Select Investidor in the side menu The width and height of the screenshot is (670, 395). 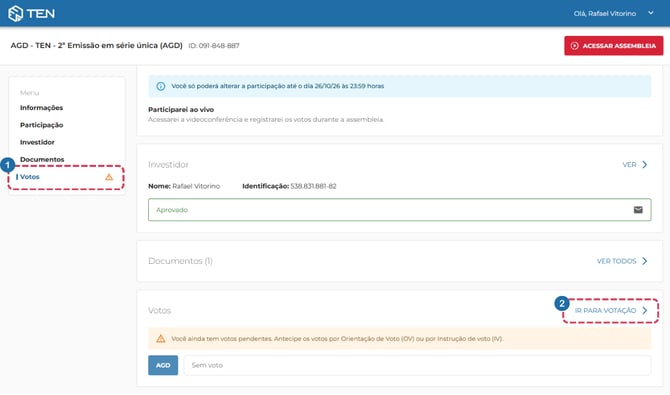(37, 142)
